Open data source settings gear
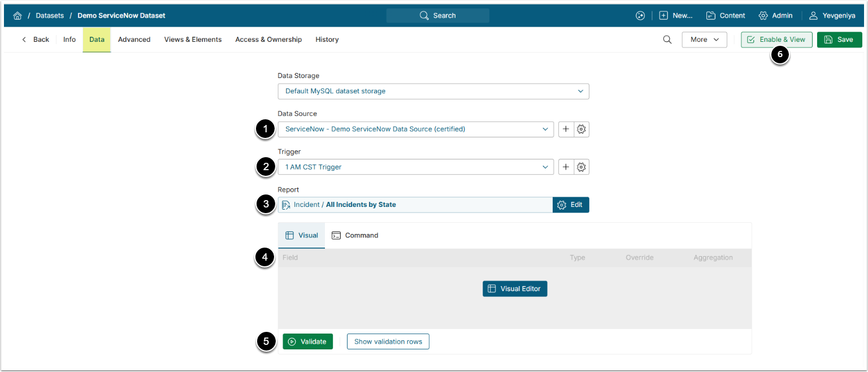Screen dimensions: 868x372 point(581,129)
